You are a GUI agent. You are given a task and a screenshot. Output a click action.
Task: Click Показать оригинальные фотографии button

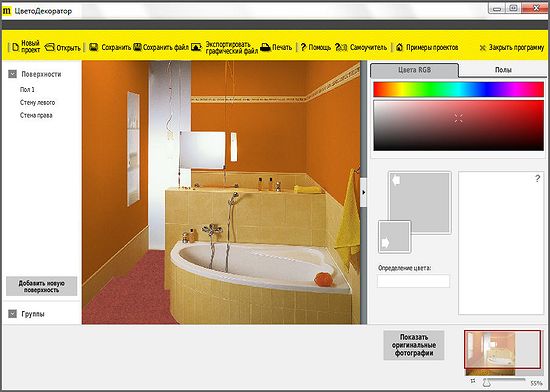pos(414,345)
